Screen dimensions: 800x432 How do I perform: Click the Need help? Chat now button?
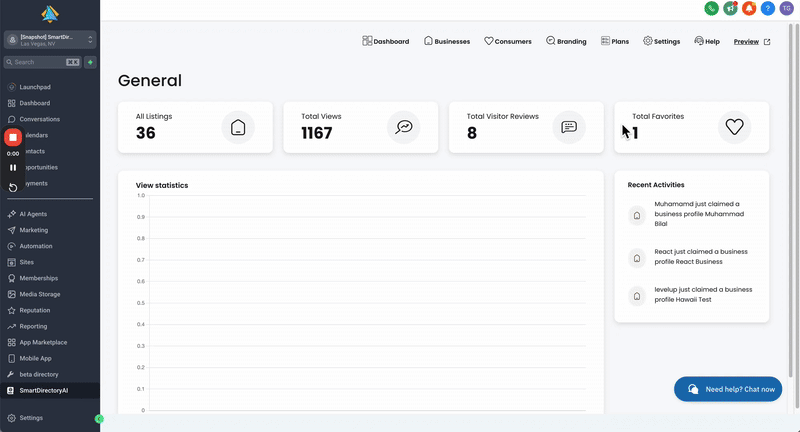tap(728, 389)
